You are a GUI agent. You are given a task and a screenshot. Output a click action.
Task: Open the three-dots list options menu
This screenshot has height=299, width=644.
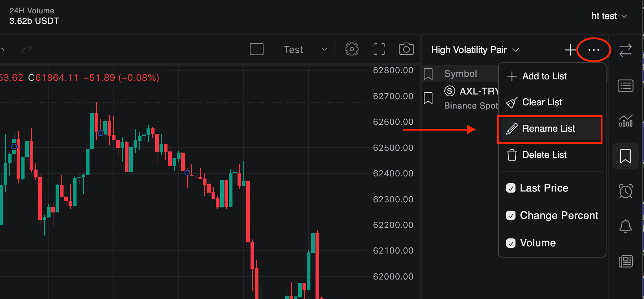click(x=593, y=50)
